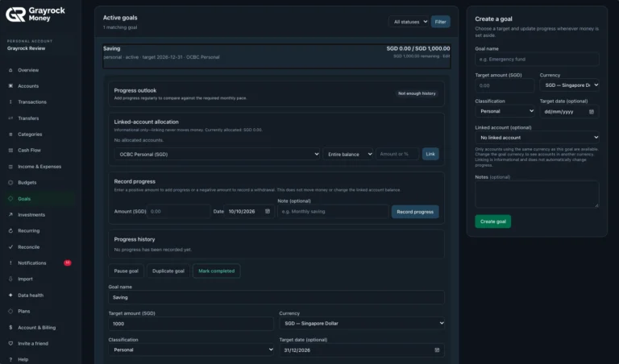
Task: Click the Cash Flow sidebar icon
Action: coord(10,151)
